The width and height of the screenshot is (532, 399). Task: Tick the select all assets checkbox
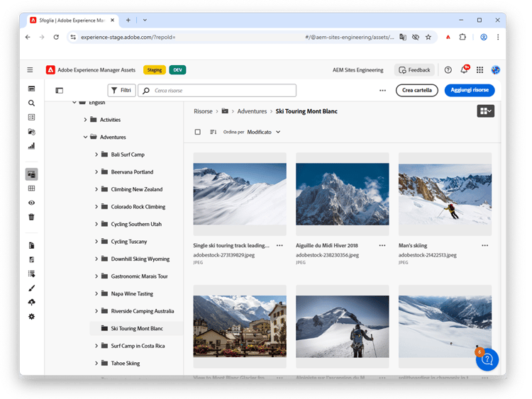pos(197,132)
